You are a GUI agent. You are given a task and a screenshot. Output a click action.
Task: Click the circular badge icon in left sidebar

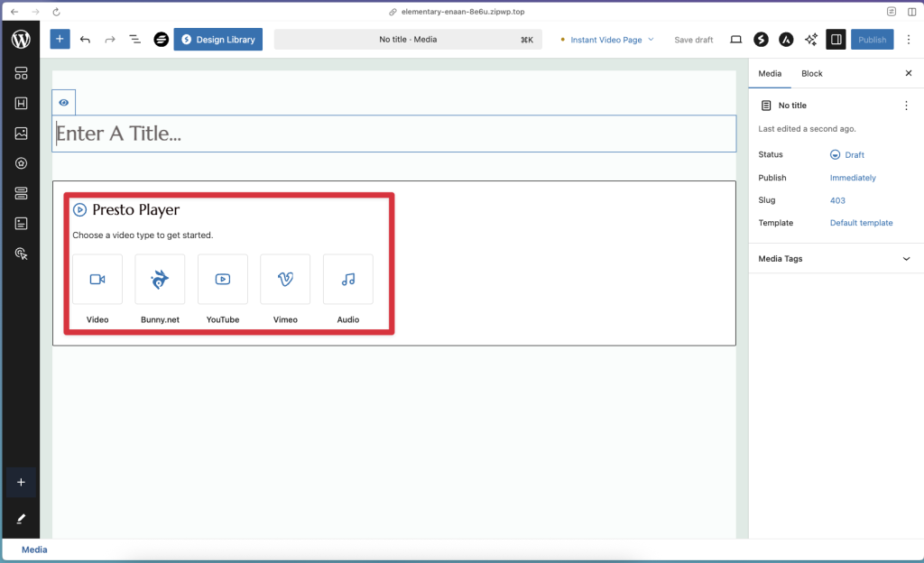coord(22,163)
